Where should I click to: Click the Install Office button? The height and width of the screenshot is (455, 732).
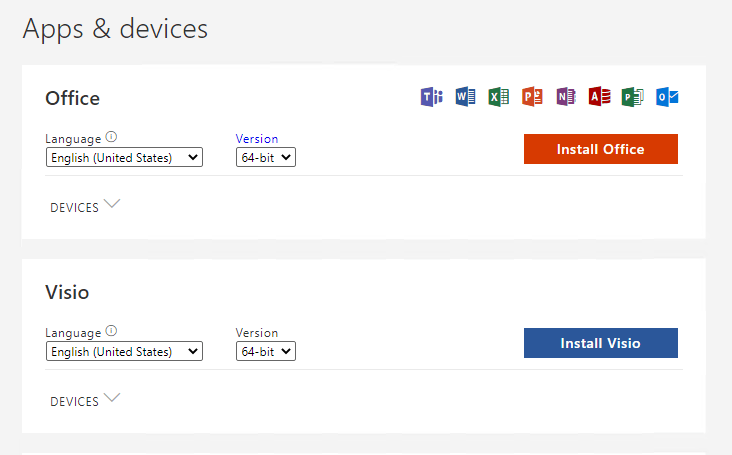pyautogui.click(x=600, y=149)
